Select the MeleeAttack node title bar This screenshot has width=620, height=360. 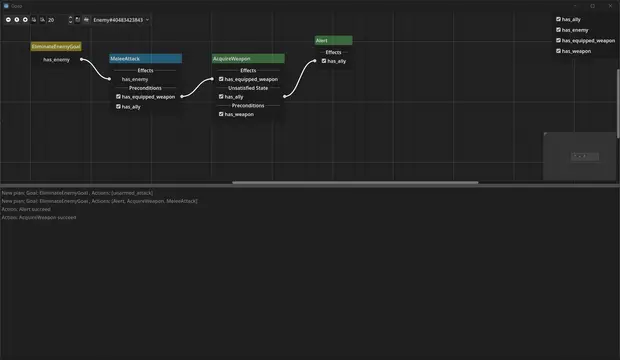point(146,59)
